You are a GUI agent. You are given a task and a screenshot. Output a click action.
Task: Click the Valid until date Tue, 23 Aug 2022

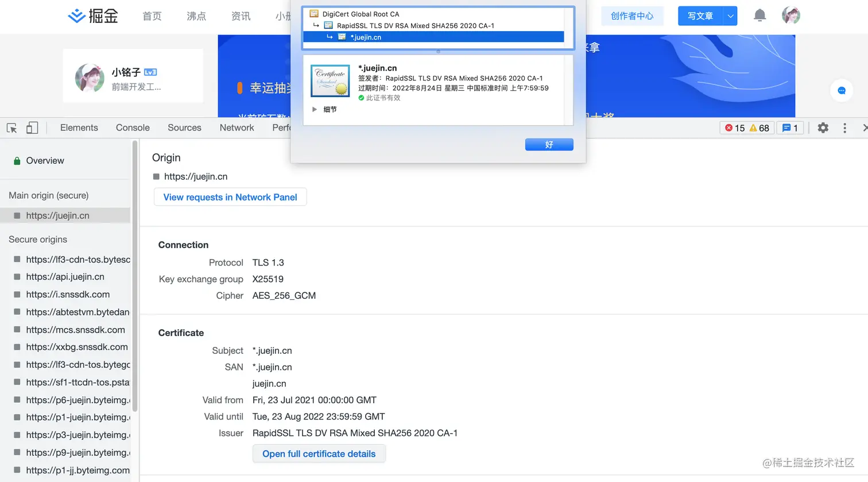319,417
